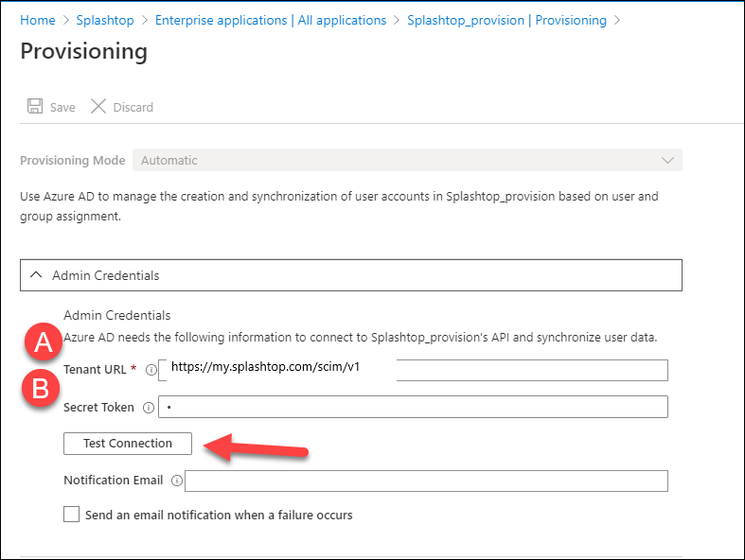Click the Test Connection button

(128, 443)
